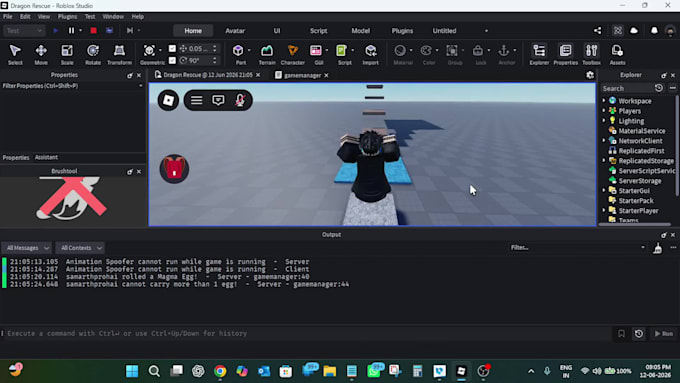The image size is (680, 383).
Task: Open the notifications bell
Action: 654,30
